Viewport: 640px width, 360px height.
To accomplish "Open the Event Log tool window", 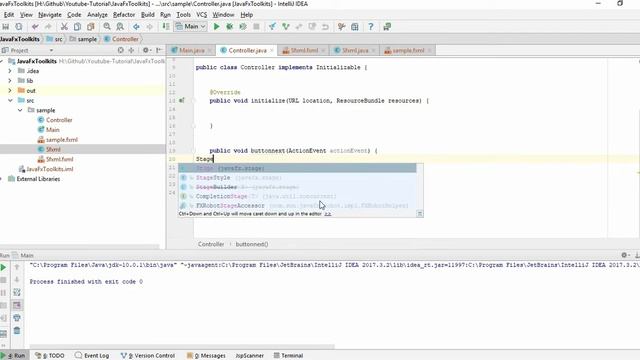I will (92, 356).
